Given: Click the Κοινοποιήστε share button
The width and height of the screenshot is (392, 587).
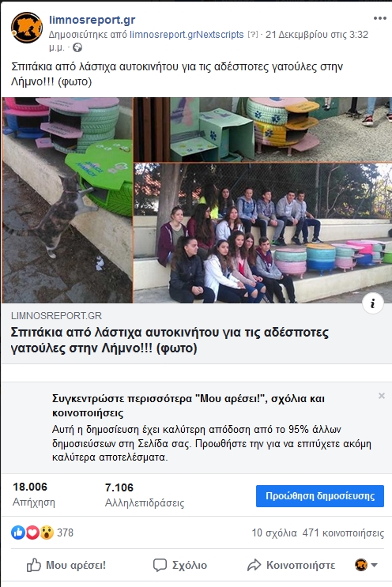Looking at the screenshot, I should [292, 565].
